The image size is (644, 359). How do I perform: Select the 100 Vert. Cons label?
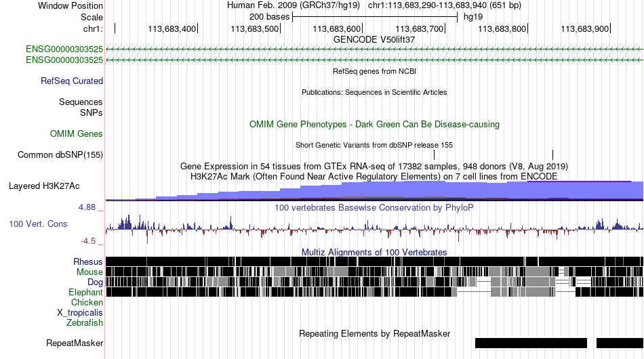[38, 224]
